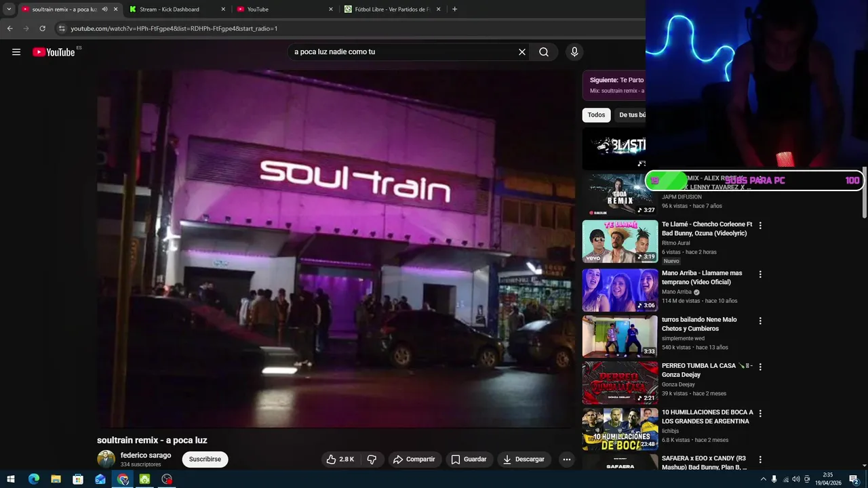Open Mano Arriba channel link
The width and height of the screenshot is (868, 488).
click(x=677, y=292)
